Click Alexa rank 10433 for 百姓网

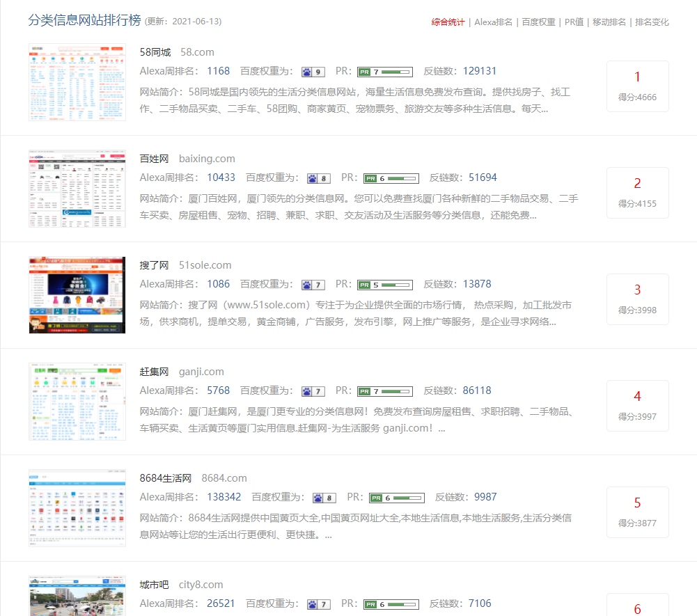[221, 177]
